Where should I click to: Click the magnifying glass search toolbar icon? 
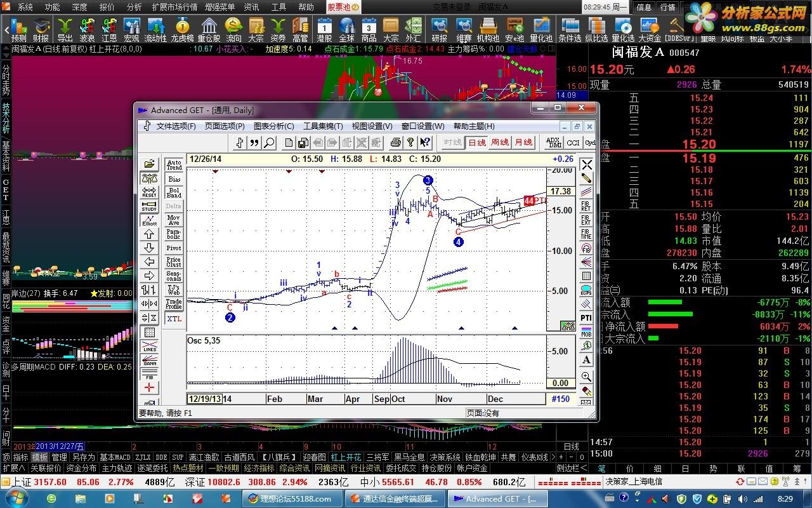[270, 143]
